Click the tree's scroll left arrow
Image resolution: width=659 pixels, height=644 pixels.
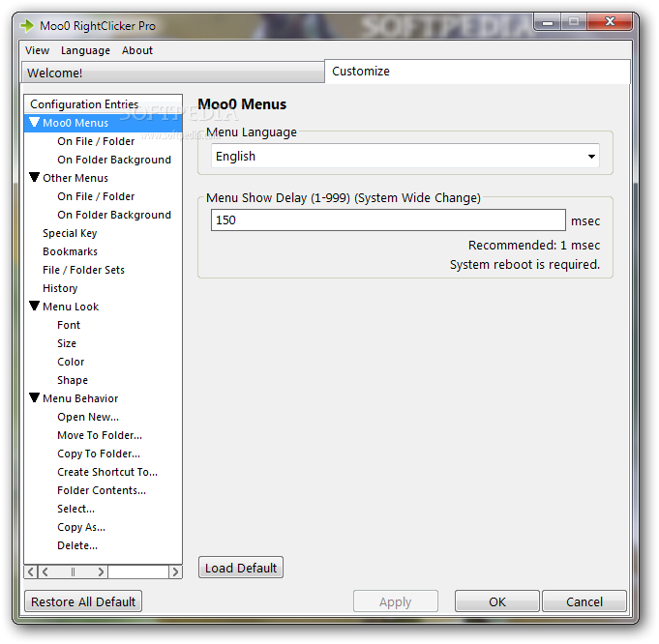31,571
